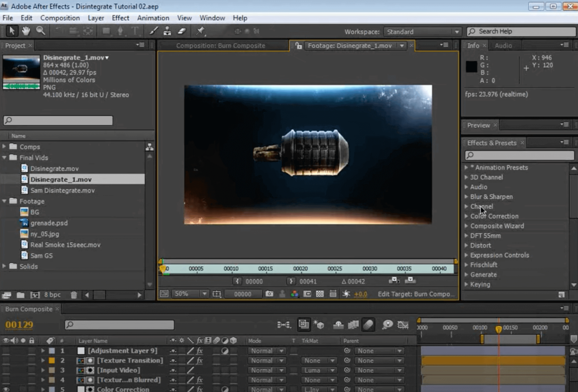The image size is (578, 392).
Task: Hide the Color Correction layer
Action: 6,389
